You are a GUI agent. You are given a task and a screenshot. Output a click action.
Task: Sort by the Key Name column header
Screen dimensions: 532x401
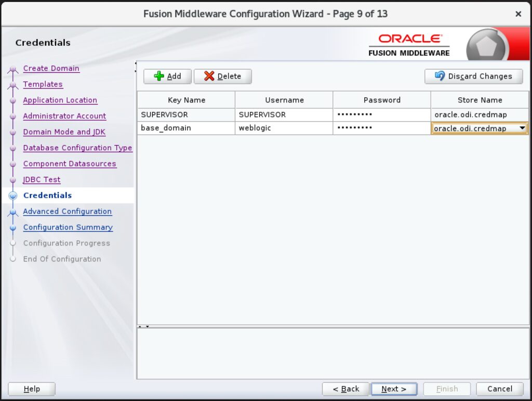[187, 100]
